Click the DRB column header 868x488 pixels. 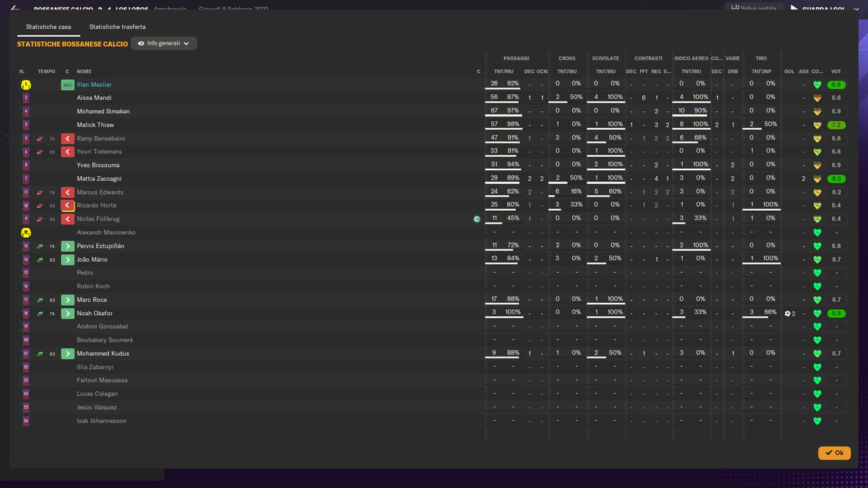[732, 71]
